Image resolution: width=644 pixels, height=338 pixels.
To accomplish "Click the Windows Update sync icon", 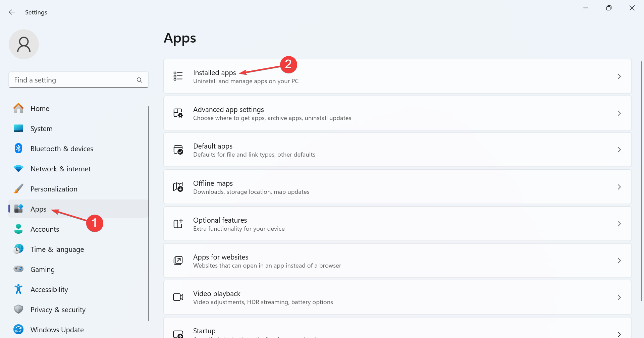I will (18, 330).
